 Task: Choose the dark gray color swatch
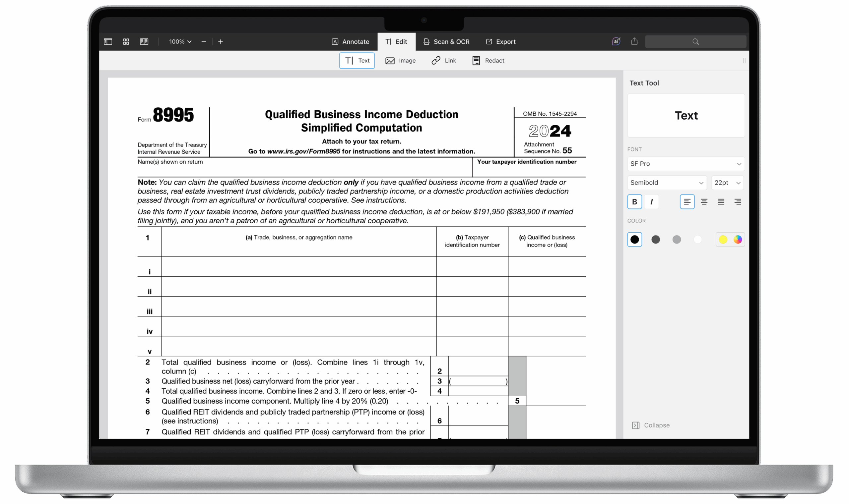[655, 240]
